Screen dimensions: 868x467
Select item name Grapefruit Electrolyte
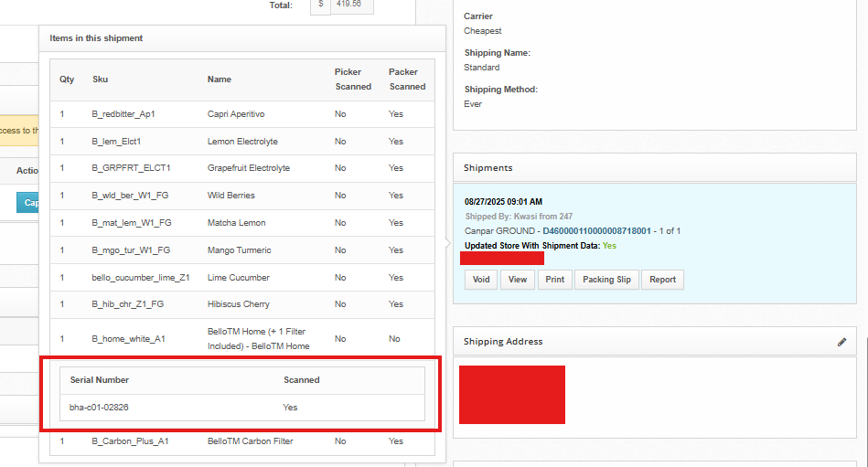249,167
